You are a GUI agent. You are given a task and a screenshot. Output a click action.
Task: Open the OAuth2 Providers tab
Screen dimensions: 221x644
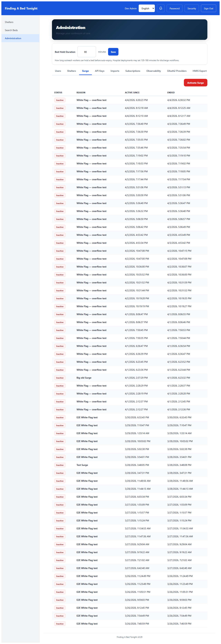click(x=177, y=71)
